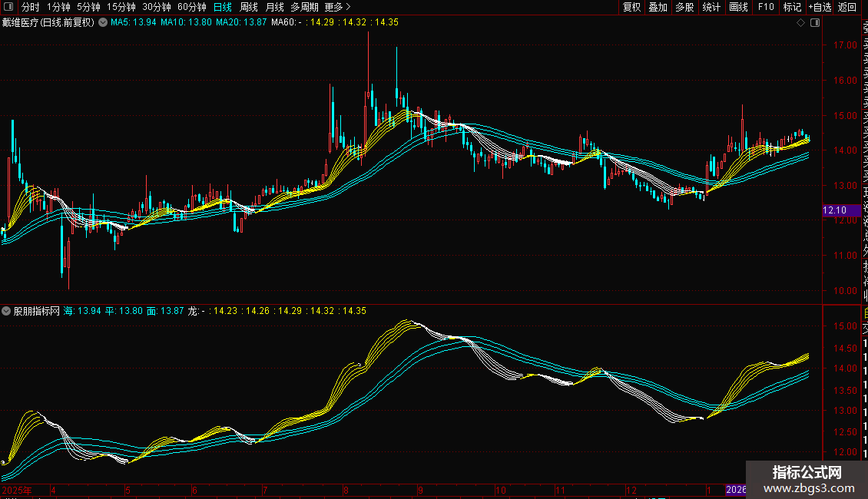Click the 统计 statistics button

click(711, 7)
